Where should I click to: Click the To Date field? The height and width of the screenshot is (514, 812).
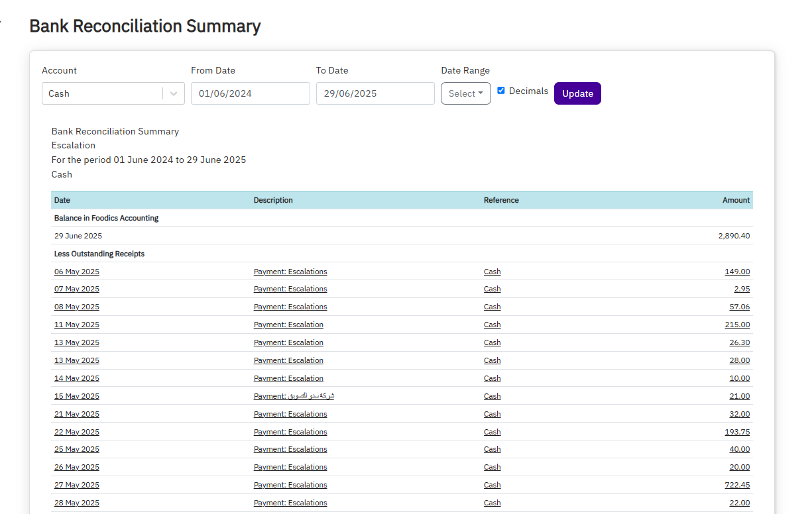[375, 93]
